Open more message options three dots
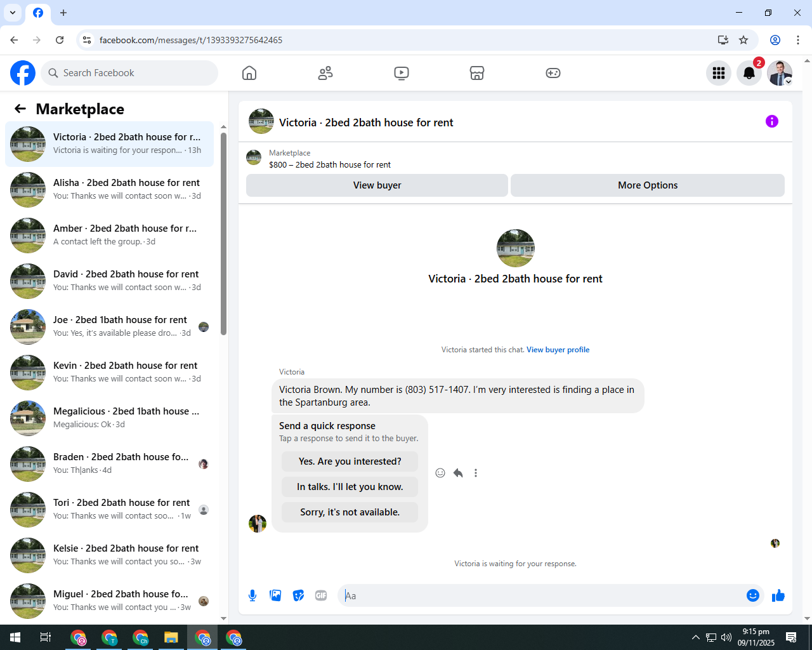The image size is (812, 650). [476, 473]
